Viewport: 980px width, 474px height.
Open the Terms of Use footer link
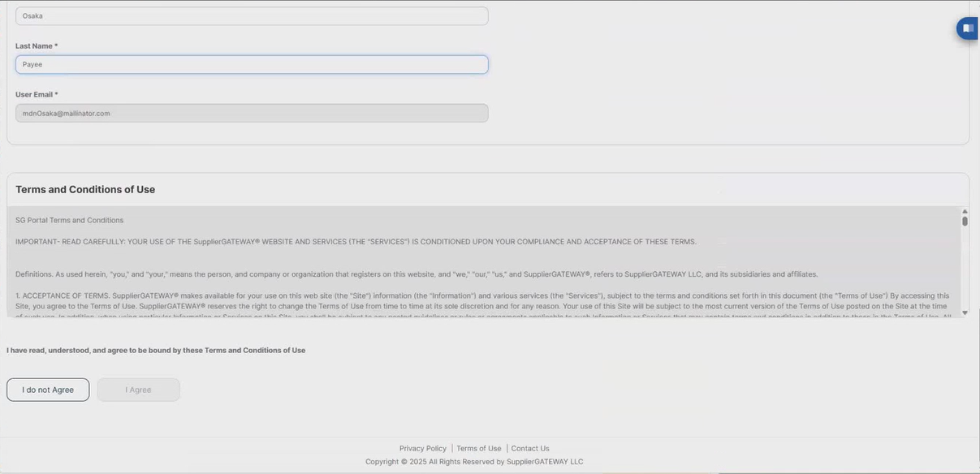pyautogui.click(x=478, y=449)
